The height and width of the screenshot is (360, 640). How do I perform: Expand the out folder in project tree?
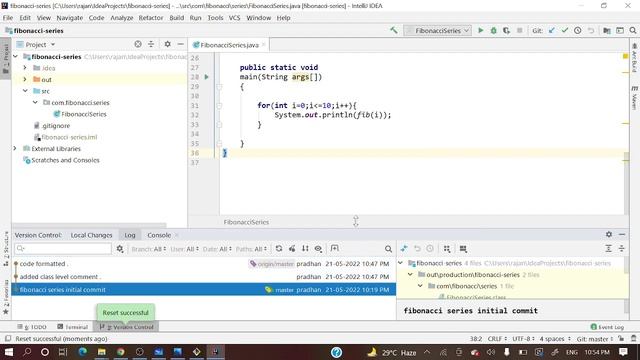(25, 79)
